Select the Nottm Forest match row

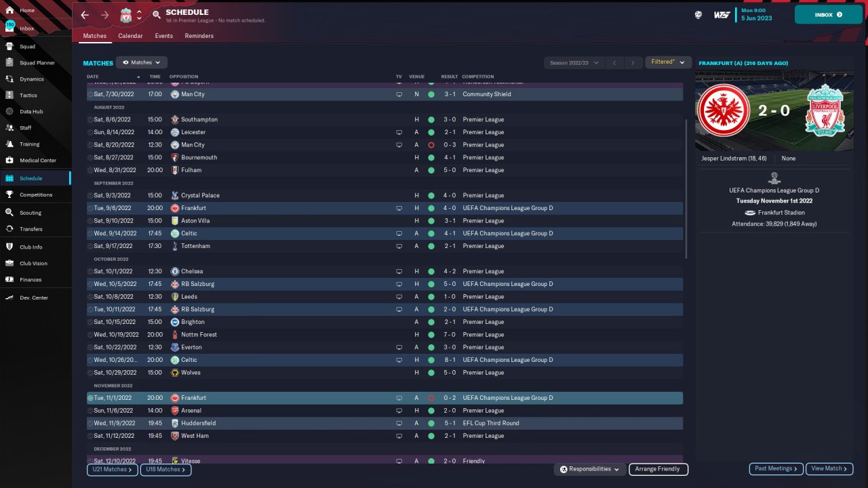click(x=384, y=335)
